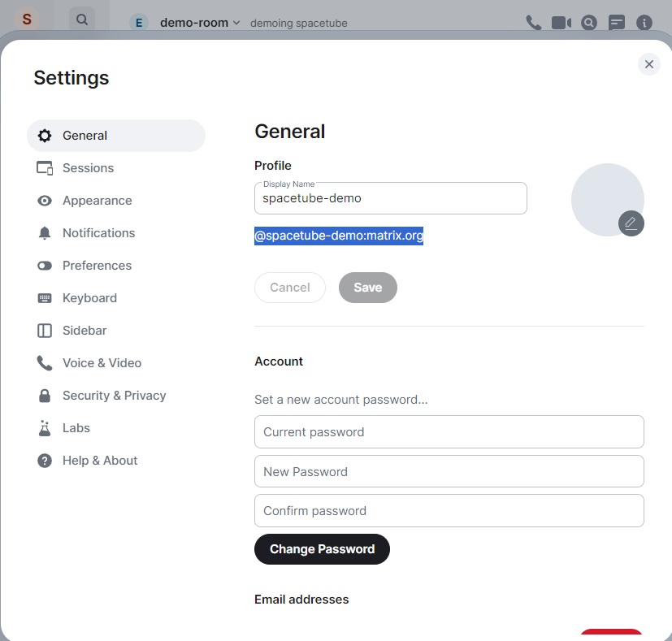Screen dimensions: 672x641
Task: Open Voice & Video settings
Action: (116, 363)
